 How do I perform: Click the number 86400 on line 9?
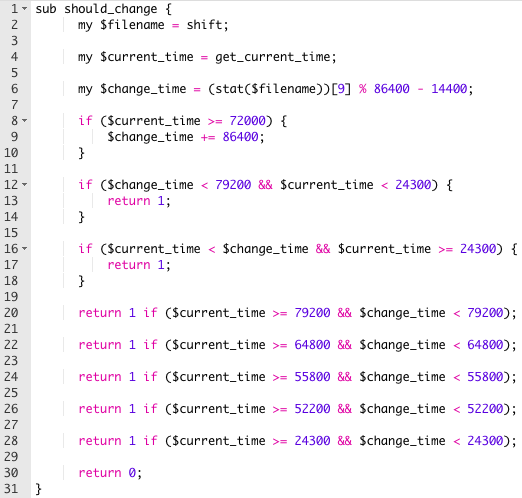click(240, 137)
